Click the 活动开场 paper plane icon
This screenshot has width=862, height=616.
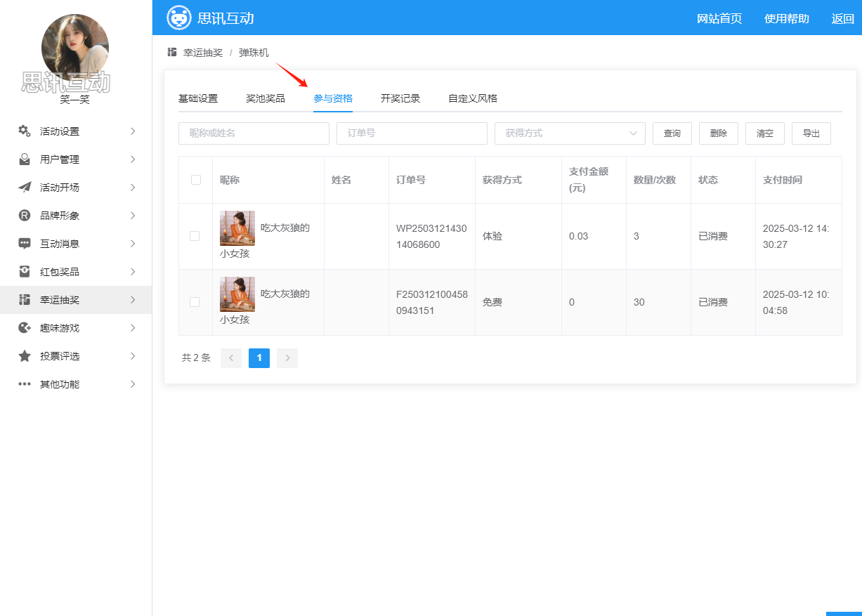(25, 188)
